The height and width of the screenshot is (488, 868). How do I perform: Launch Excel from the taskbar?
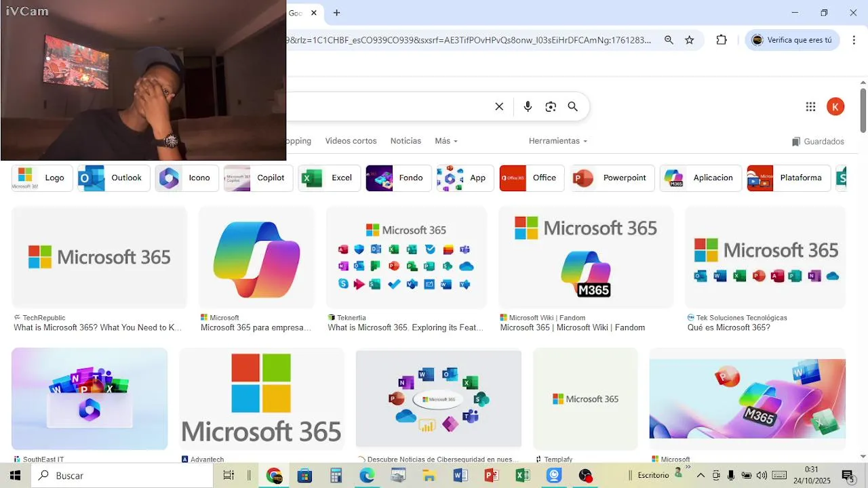pyautogui.click(x=523, y=476)
